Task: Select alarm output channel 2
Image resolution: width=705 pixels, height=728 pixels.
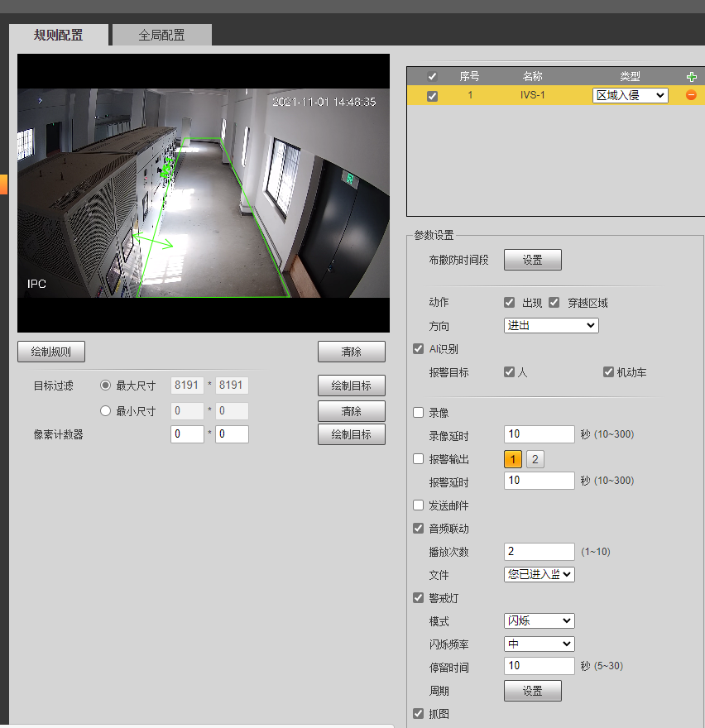Action: (535, 459)
